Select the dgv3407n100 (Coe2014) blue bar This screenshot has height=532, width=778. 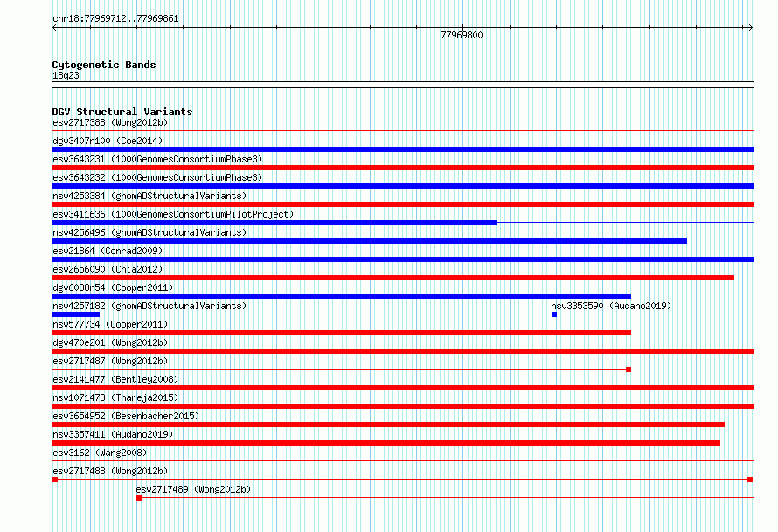[402, 149]
